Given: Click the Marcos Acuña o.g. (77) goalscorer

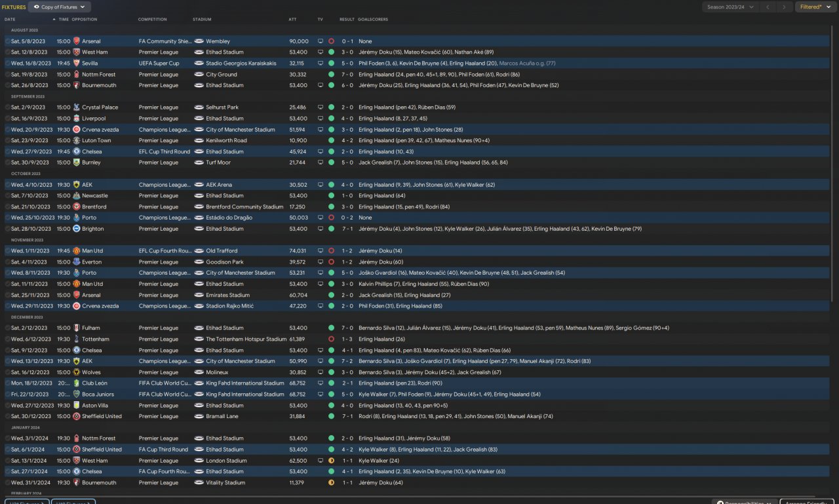Looking at the screenshot, I should [x=527, y=64].
